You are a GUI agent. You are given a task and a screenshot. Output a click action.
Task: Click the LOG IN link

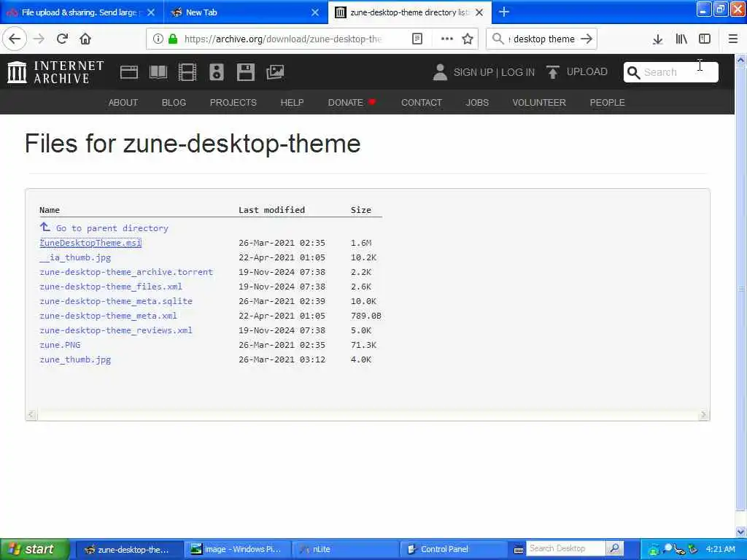point(517,72)
